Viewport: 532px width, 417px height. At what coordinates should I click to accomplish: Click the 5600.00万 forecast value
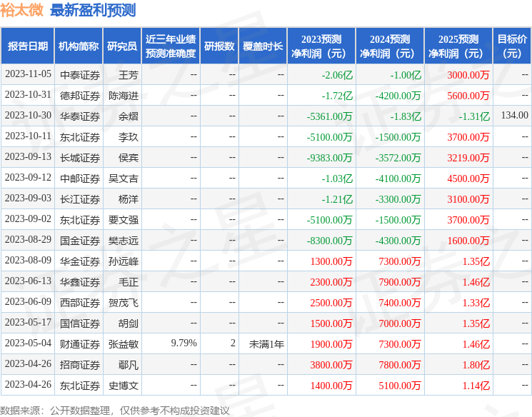[x=468, y=96]
